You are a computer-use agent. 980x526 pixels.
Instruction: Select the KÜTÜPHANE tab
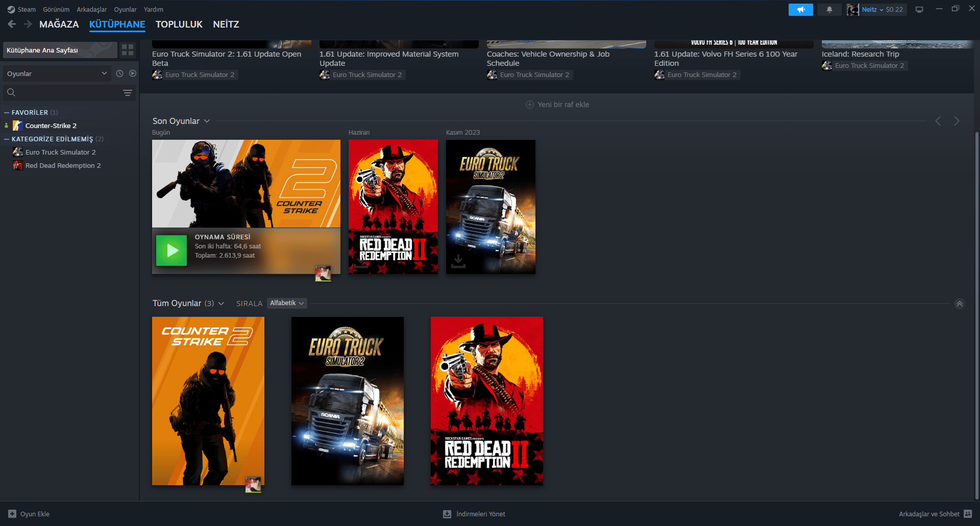[117, 24]
